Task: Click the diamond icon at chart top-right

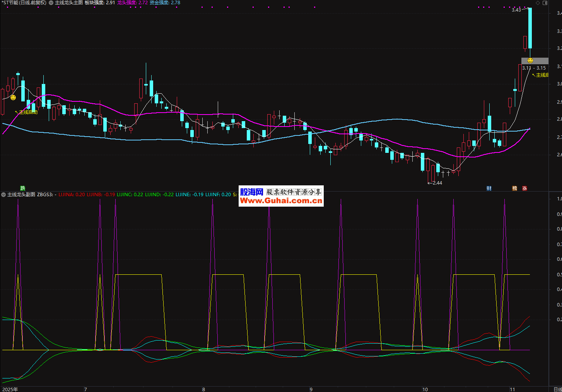Action: tap(538, 3)
